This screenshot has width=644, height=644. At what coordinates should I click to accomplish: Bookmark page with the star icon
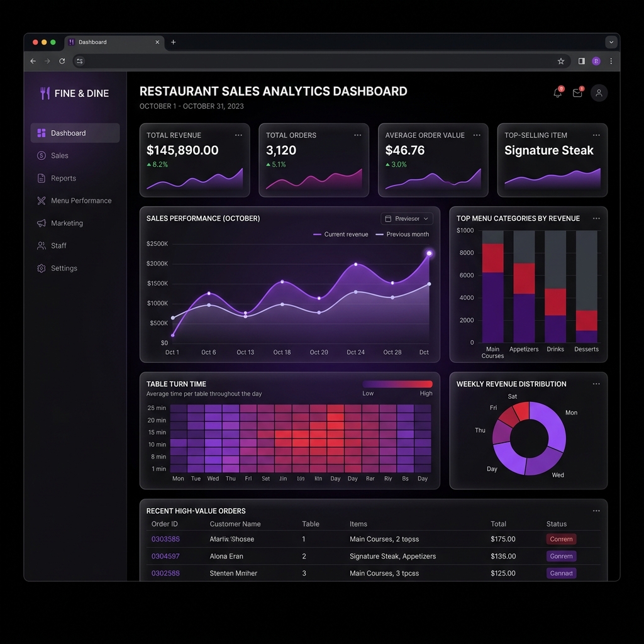pos(560,61)
